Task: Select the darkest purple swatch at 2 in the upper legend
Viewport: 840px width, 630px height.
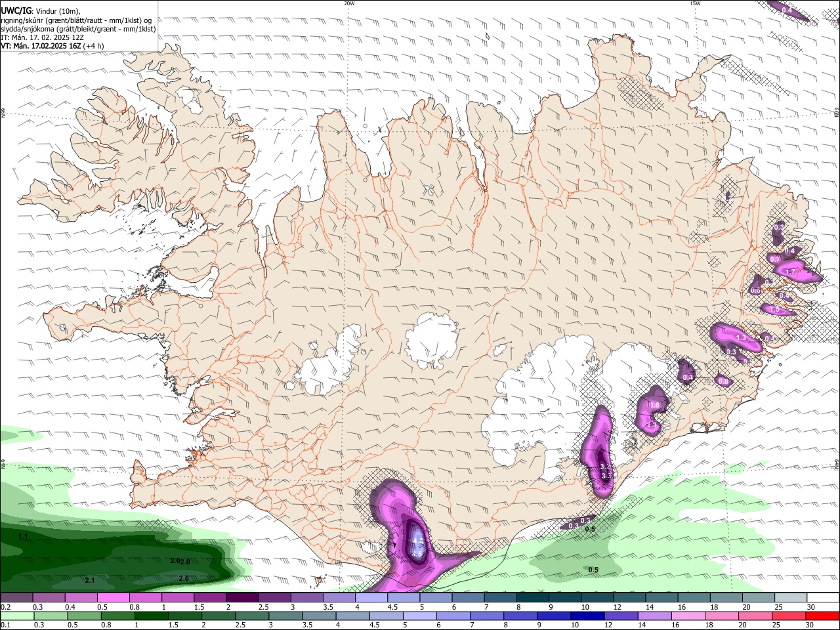Action: [241, 598]
